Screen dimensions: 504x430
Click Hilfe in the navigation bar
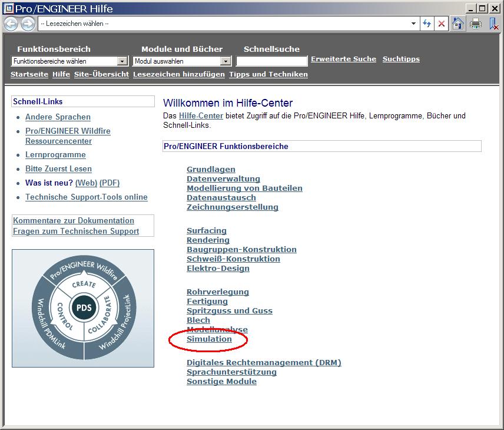tap(61, 74)
